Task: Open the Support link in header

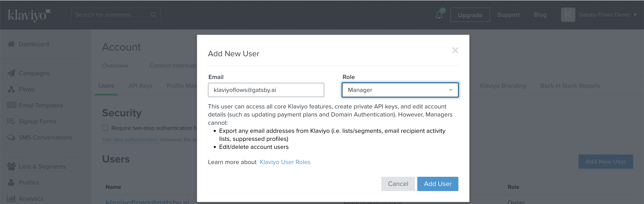Action: click(508, 15)
